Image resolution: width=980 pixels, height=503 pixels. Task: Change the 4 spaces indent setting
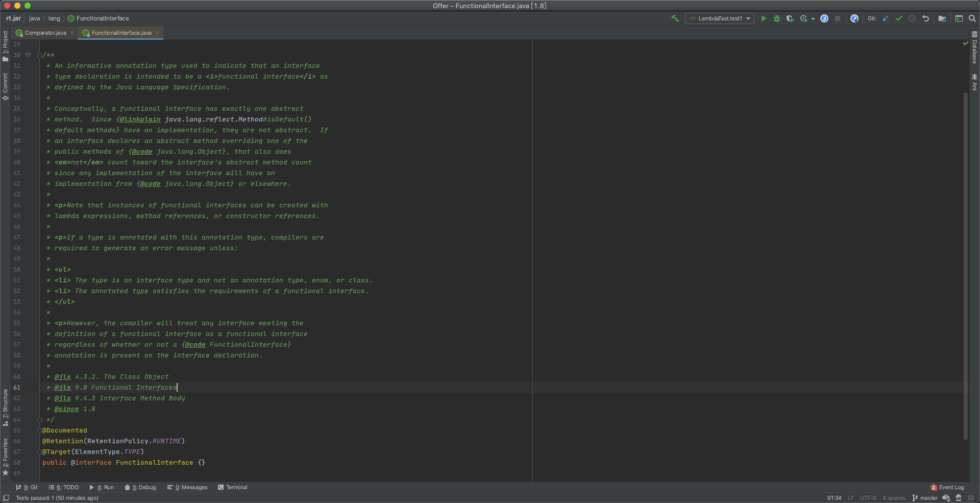(894, 498)
